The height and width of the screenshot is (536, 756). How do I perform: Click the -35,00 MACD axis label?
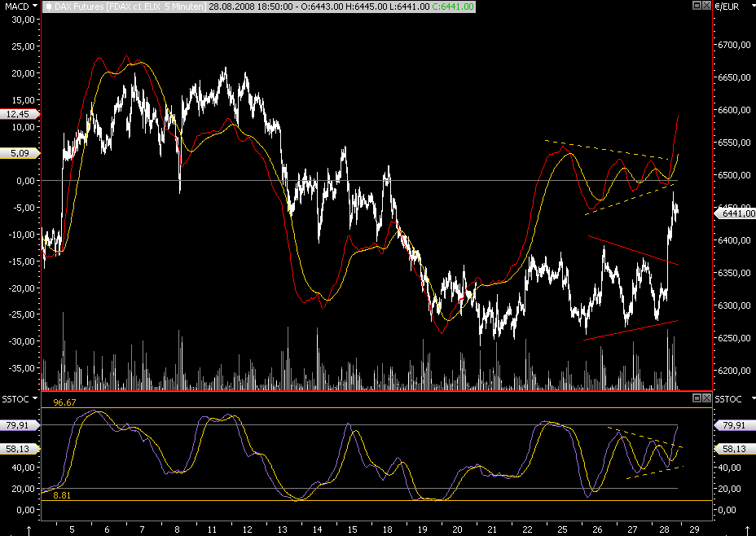pyautogui.click(x=21, y=368)
